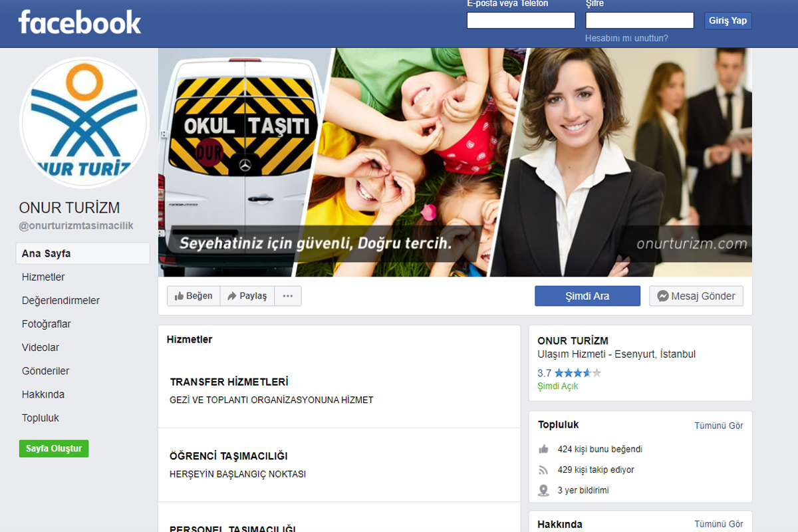Viewport: 798px width, 532px height.
Task: Open Hizmetler in the sidebar
Action: [43, 277]
